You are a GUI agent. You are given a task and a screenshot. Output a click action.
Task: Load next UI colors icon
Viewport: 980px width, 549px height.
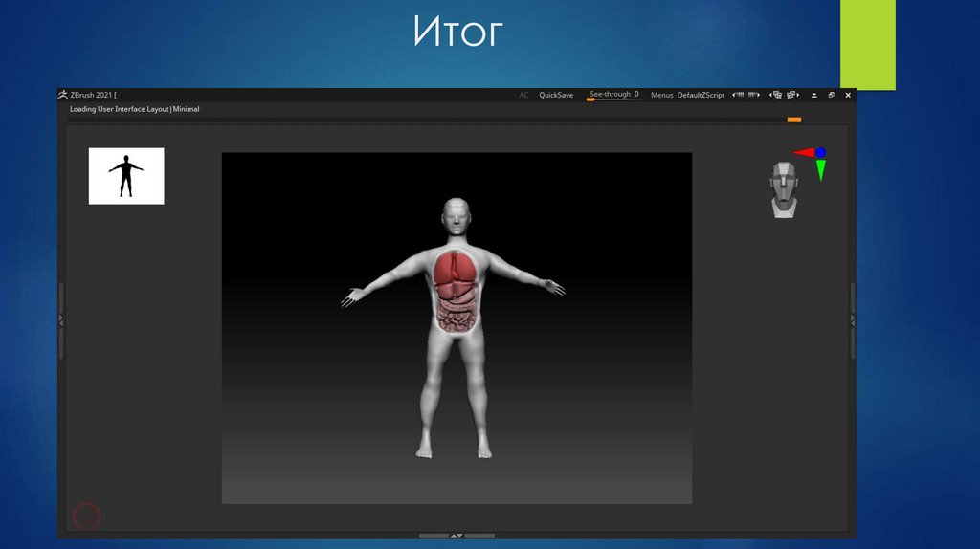(x=754, y=95)
